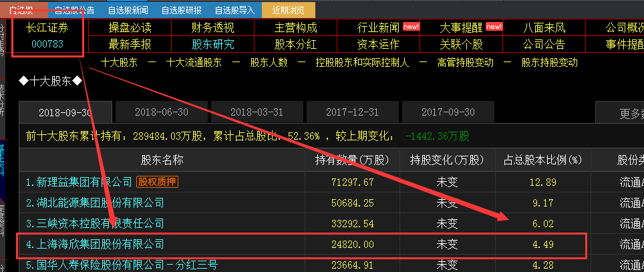The height and width of the screenshot is (272, 644).
Task: Open the 主营构成 section
Action: pyautogui.click(x=296, y=28)
